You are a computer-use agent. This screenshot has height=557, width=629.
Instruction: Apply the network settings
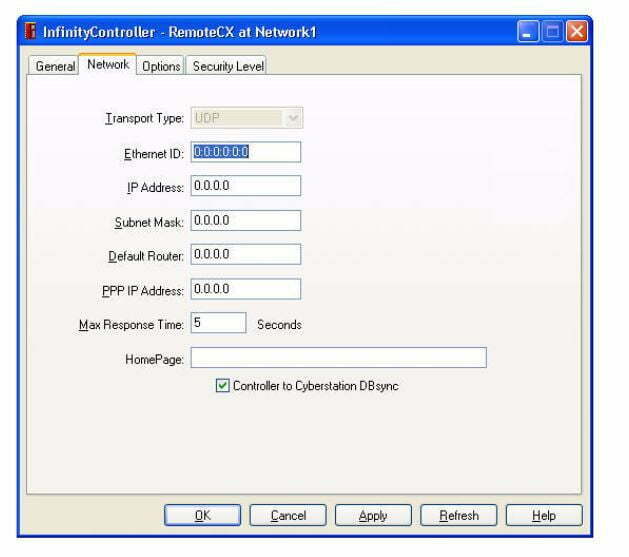pos(373,515)
